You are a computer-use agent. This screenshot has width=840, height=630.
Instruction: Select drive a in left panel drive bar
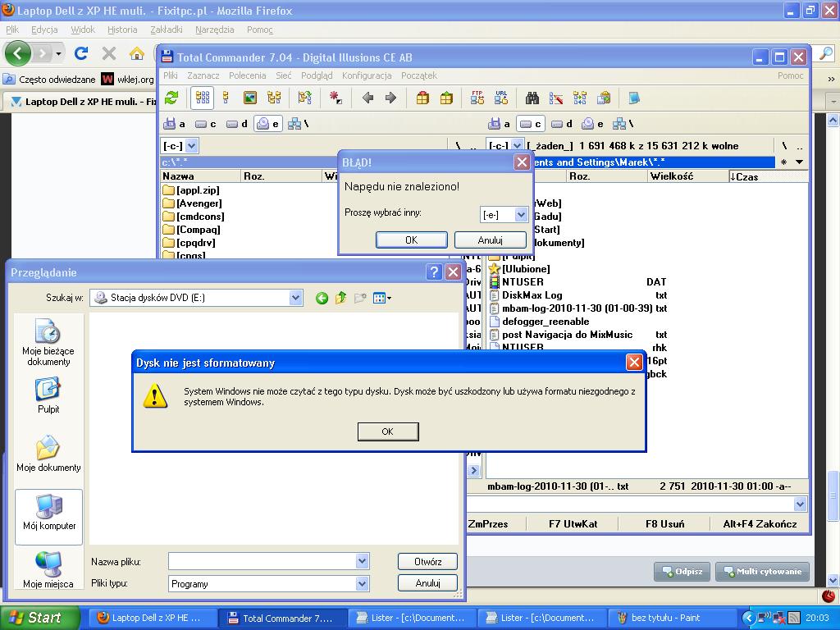(174, 124)
